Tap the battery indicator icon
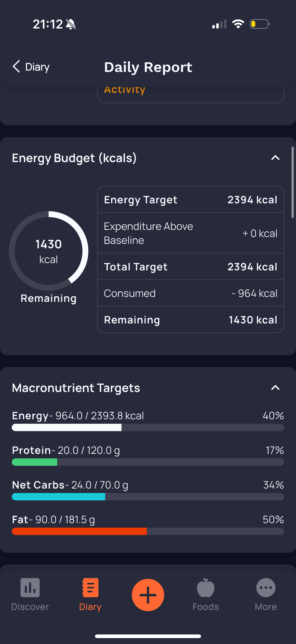This screenshot has height=644, width=296. (x=260, y=24)
